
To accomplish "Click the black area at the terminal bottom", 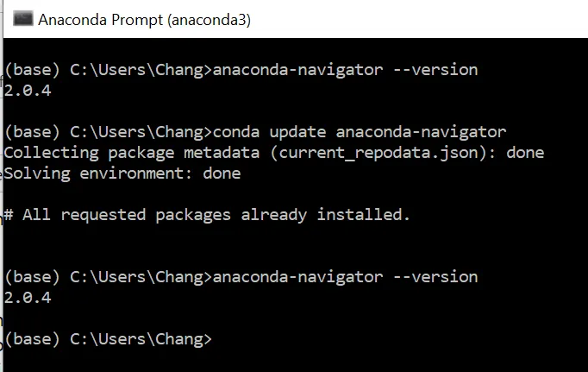I will tap(345, 361).
